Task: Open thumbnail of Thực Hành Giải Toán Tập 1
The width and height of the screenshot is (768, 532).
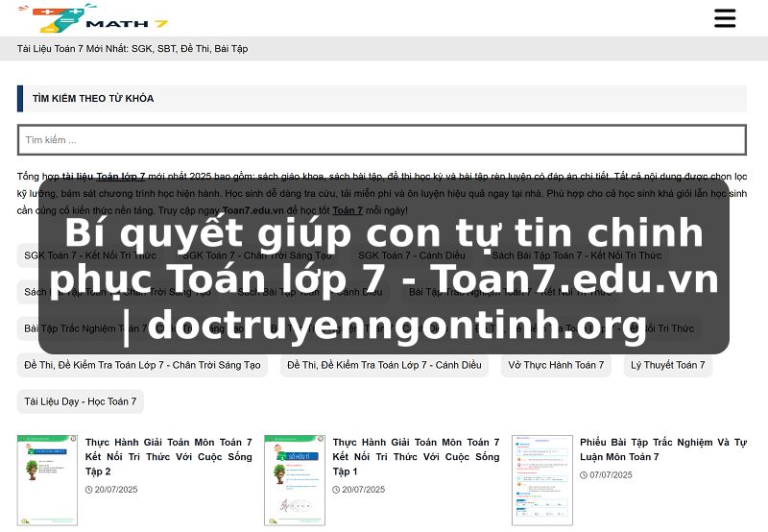Action: click(x=295, y=480)
